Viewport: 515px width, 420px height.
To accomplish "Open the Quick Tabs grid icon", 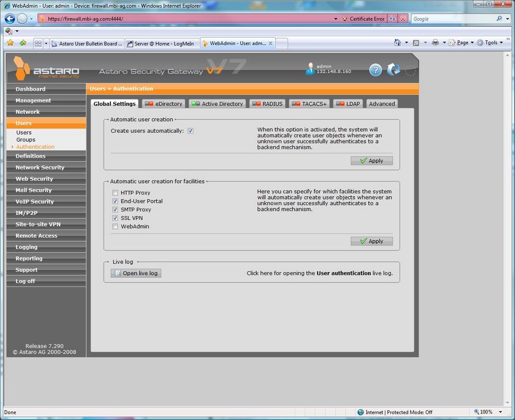I will tap(38, 43).
